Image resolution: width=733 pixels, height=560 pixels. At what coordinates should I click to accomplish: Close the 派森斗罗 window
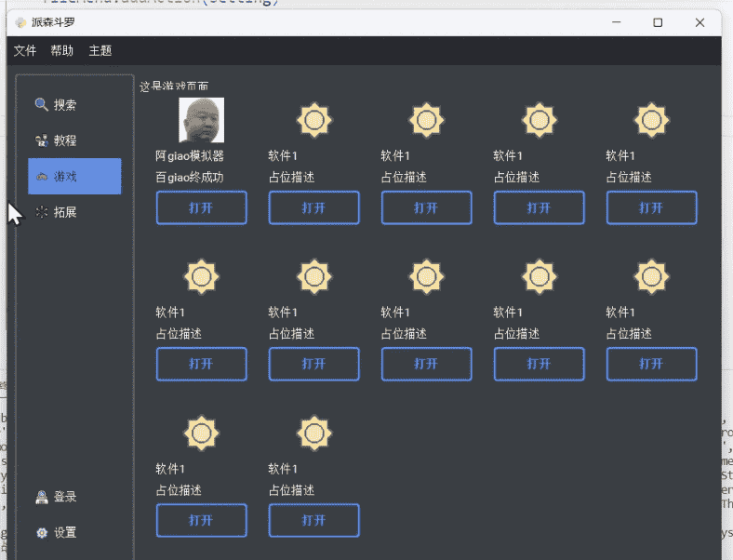(x=700, y=22)
